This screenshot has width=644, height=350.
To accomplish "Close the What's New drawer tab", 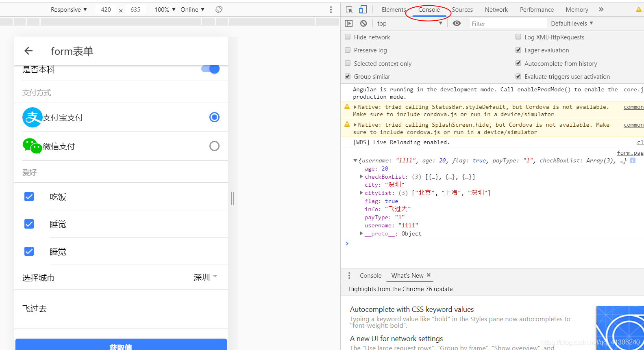I will pyautogui.click(x=429, y=275).
